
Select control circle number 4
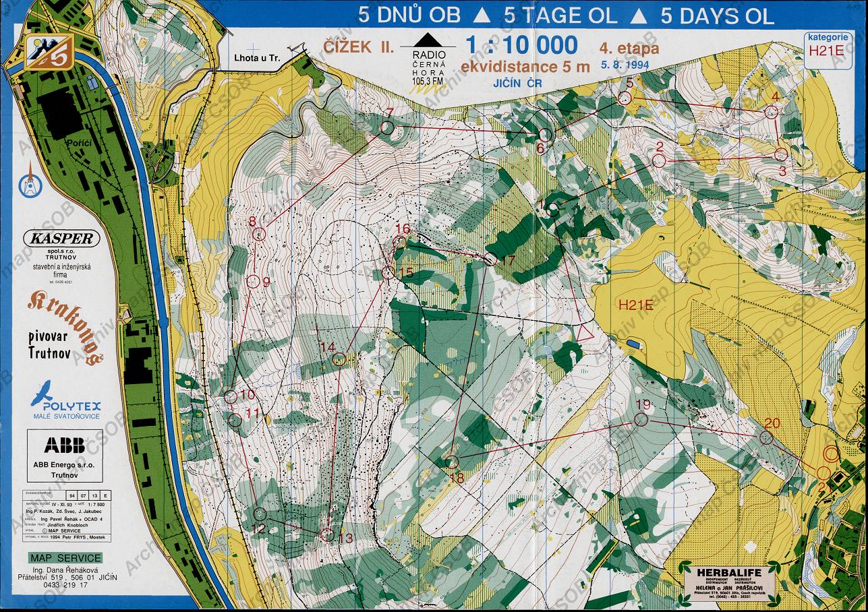click(772, 114)
